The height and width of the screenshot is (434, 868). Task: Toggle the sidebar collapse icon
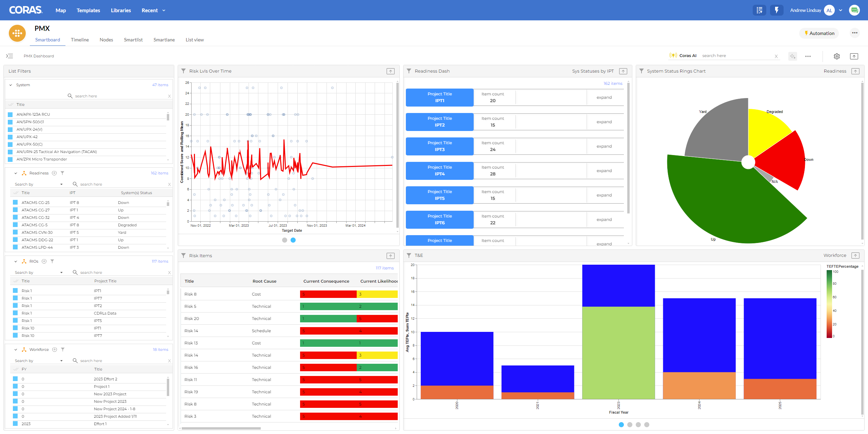tap(9, 56)
